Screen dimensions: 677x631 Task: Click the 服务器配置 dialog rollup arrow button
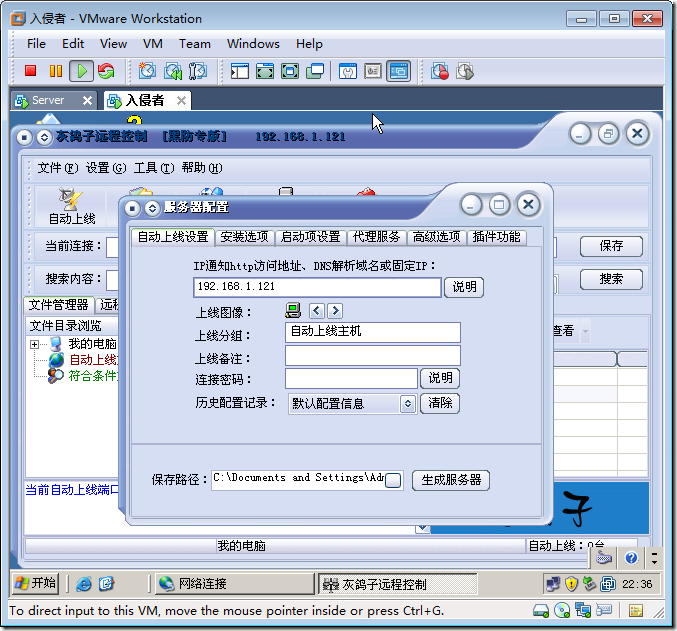152,209
